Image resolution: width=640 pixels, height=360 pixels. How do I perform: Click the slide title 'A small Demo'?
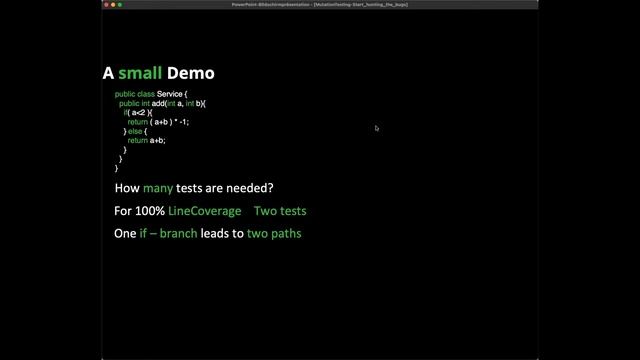pos(159,73)
